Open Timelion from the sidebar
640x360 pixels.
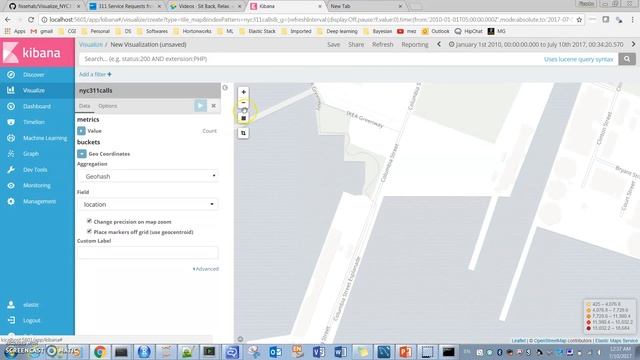pyautogui.click(x=33, y=122)
